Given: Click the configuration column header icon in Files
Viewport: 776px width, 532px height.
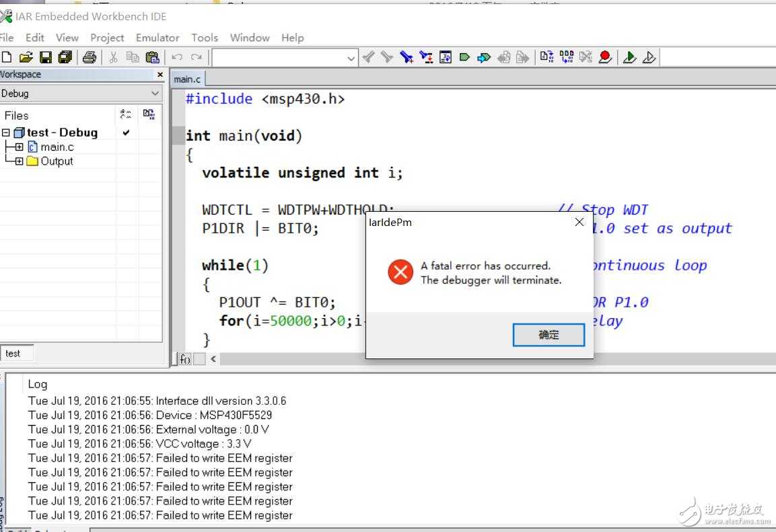Looking at the screenshot, I should [126, 115].
